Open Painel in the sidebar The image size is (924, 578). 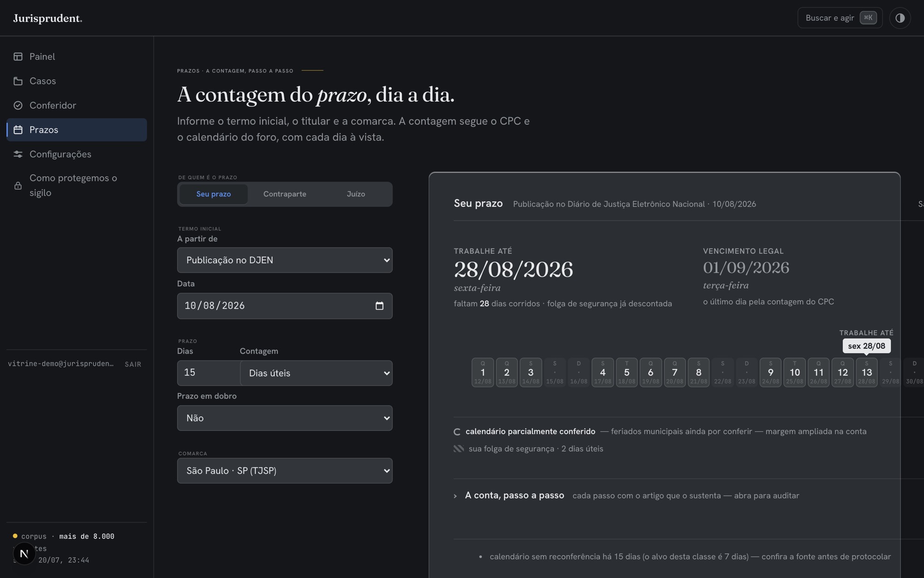[x=77, y=56]
